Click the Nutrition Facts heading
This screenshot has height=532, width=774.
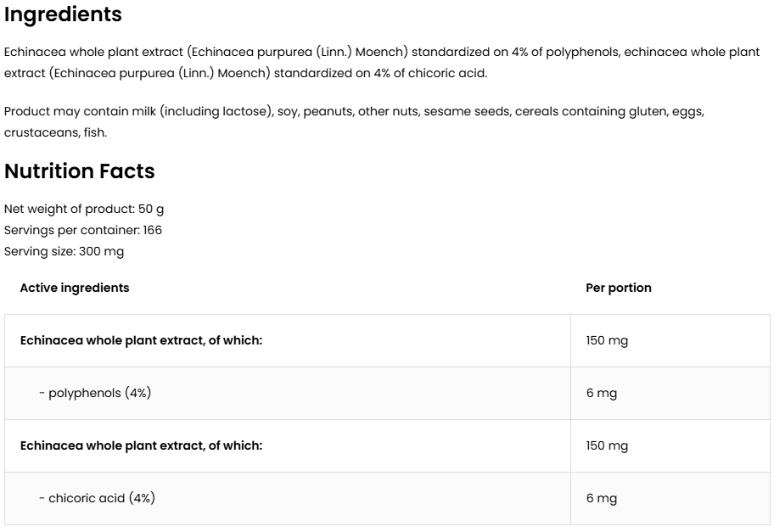click(80, 171)
